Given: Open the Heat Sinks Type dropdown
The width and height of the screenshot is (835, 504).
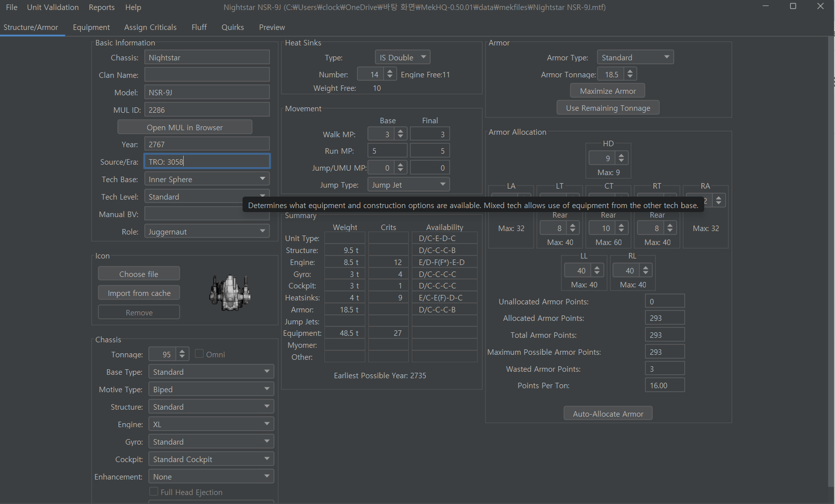Looking at the screenshot, I should click(402, 57).
